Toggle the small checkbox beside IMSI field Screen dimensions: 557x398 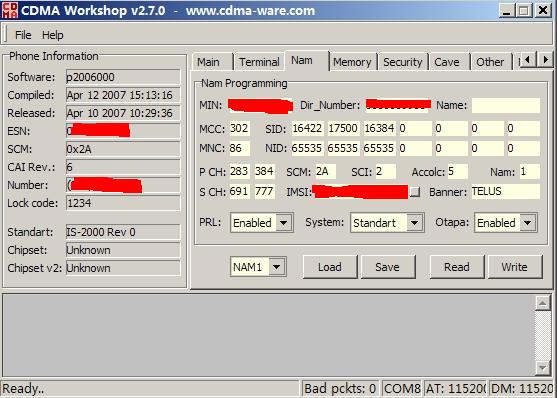click(x=415, y=192)
